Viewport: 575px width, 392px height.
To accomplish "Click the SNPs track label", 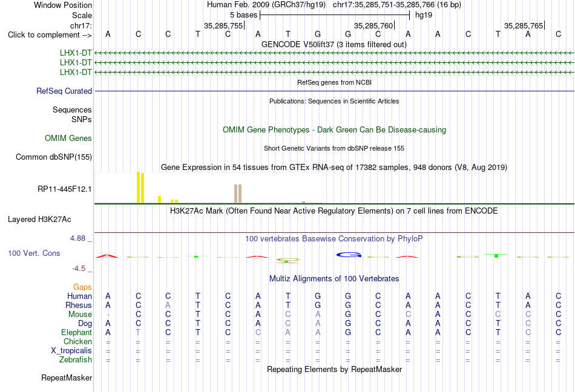I will click(82, 119).
